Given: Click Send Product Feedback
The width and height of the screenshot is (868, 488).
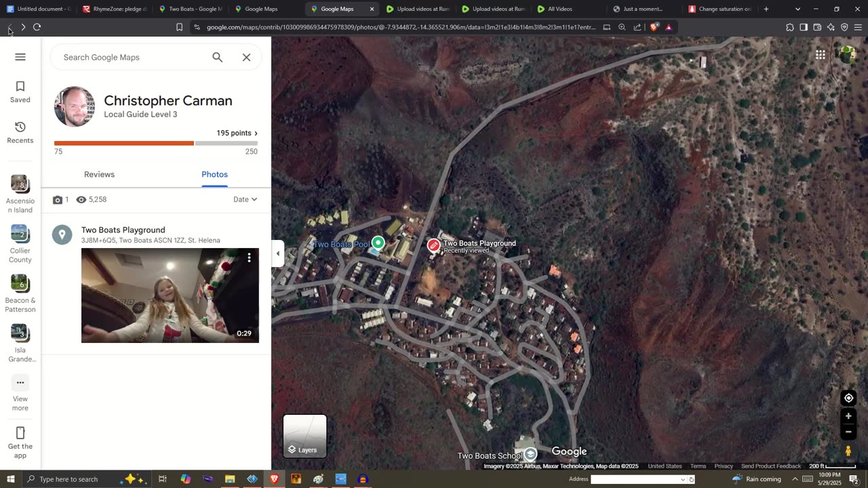Looking at the screenshot, I should coord(771,466).
